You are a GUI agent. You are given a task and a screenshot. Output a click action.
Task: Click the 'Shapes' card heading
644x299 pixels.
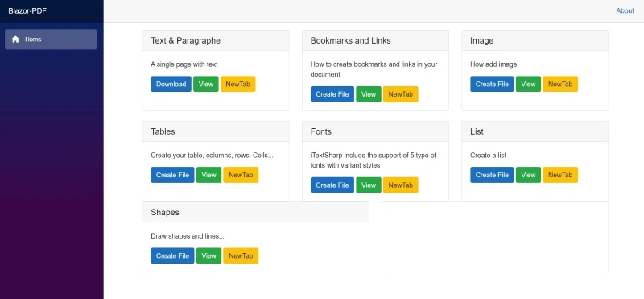click(165, 213)
